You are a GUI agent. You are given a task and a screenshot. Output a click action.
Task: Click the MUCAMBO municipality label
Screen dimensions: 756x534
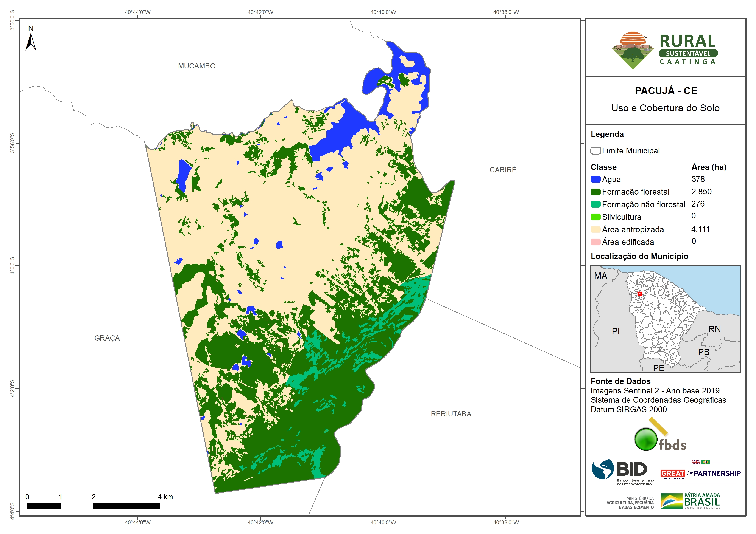[196, 66]
